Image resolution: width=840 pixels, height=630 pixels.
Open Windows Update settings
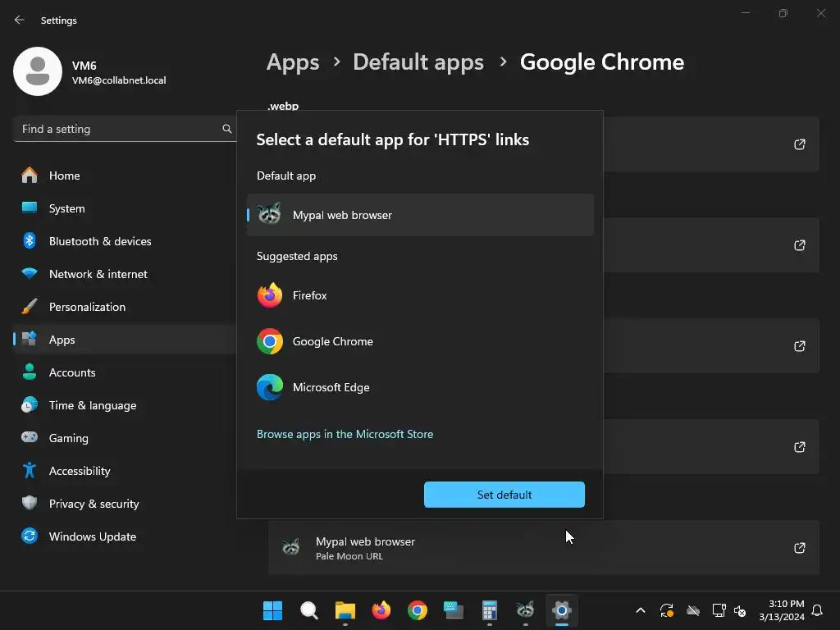tap(125, 536)
